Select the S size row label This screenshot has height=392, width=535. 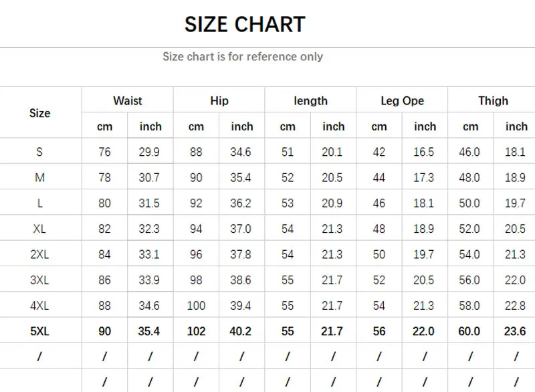pyautogui.click(x=39, y=152)
